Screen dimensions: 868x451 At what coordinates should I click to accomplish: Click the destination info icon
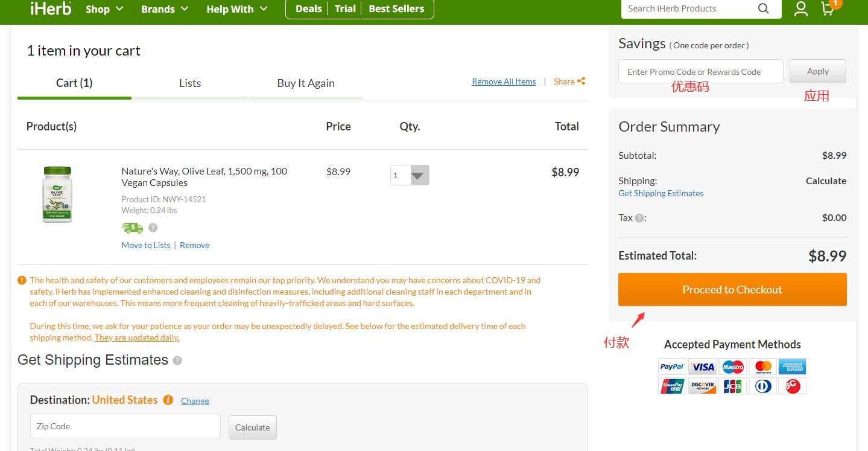(168, 400)
